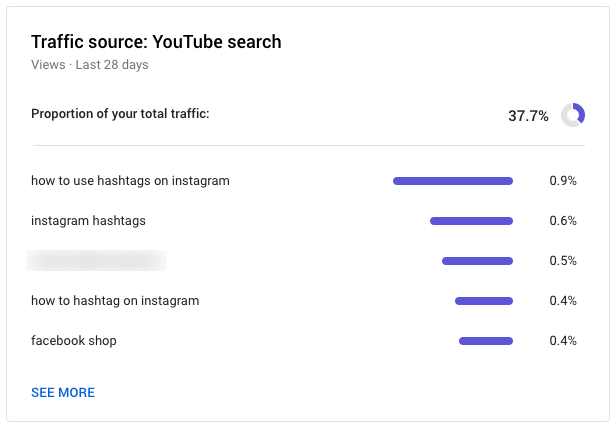Screen dimensions: 616x430
Task: Click facebook shop's 0.4% value
Action: (x=563, y=341)
